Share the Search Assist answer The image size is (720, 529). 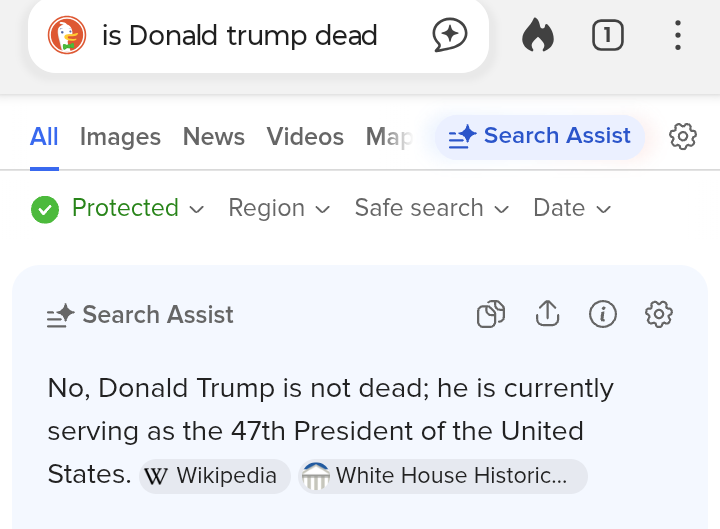pos(547,314)
